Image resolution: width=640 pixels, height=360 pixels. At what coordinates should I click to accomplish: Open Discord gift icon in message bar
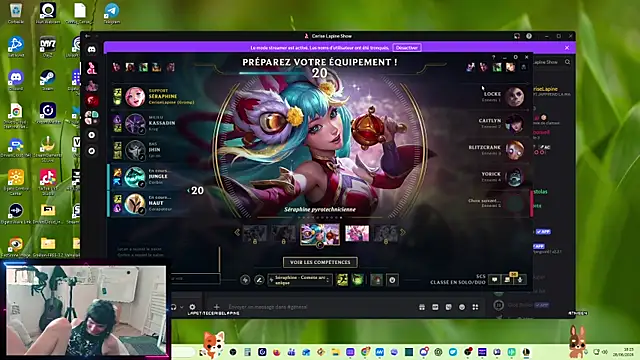(422, 307)
